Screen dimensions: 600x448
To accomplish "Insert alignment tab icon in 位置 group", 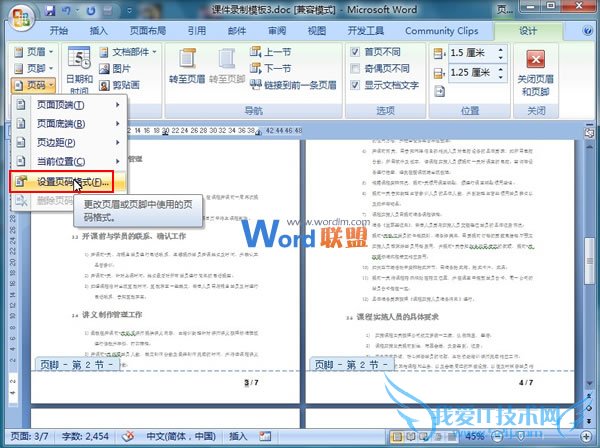I will tap(439, 91).
